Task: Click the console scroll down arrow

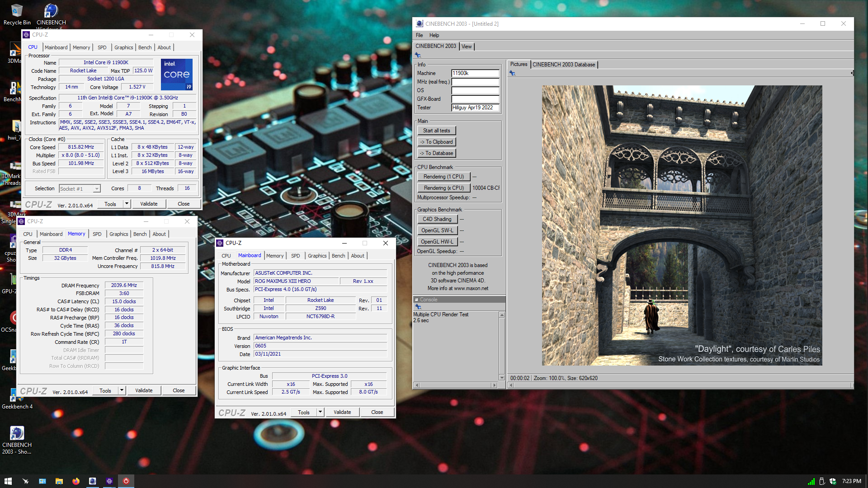Action: click(502, 377)
